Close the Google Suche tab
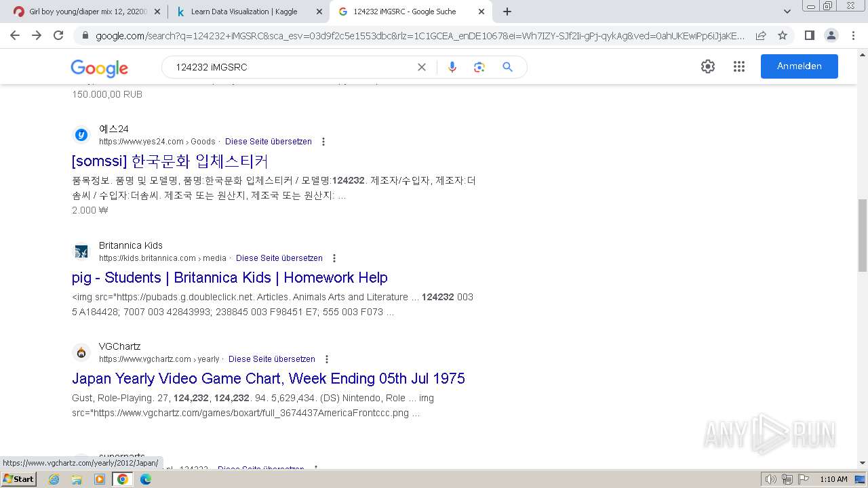868x488 pixels. point(481,12)
